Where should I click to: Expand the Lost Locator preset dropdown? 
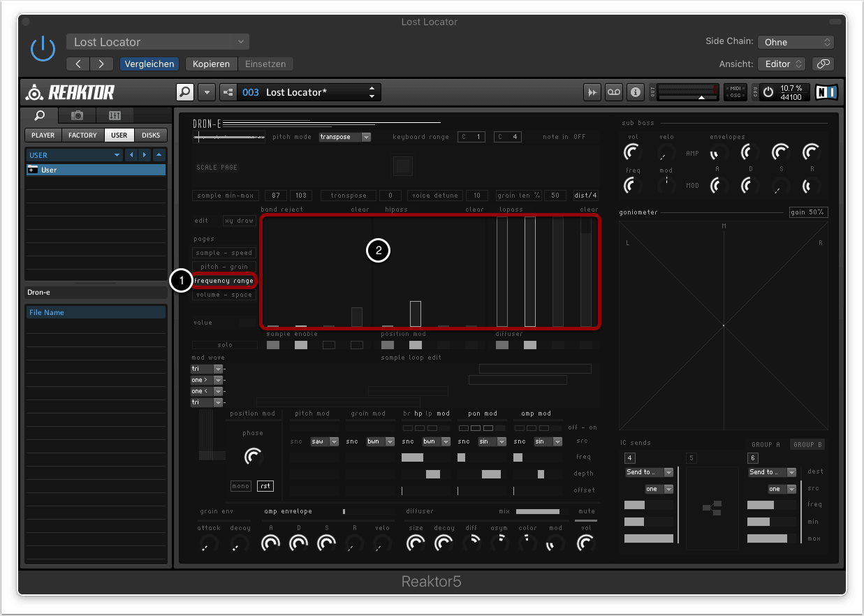pyautogui.click(x=158, y=42)
